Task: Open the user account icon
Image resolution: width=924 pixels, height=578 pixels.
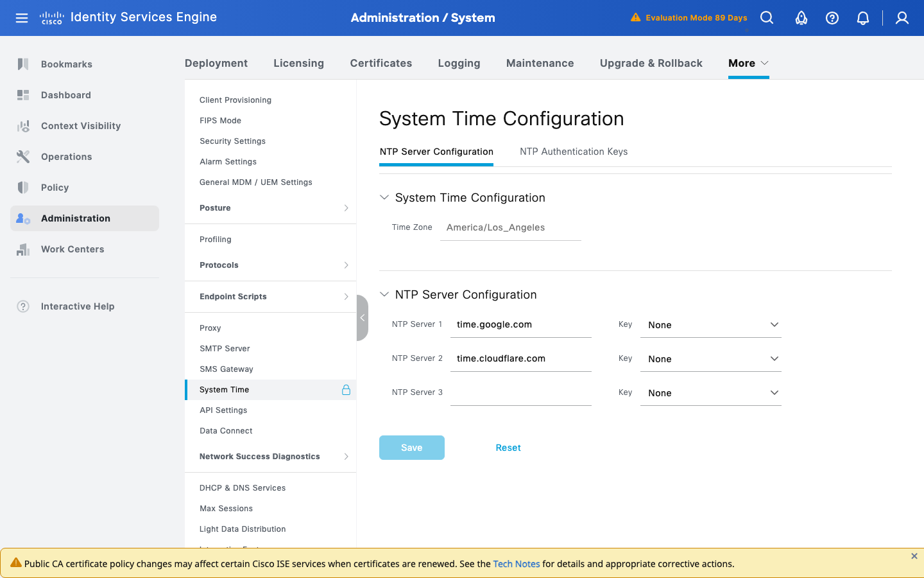Action: (902, 18)
